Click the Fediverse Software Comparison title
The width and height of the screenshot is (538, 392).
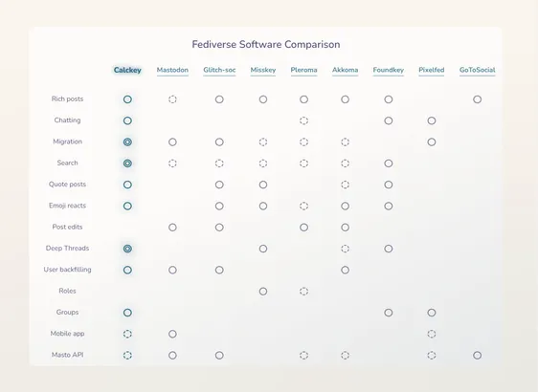point(266,44)
